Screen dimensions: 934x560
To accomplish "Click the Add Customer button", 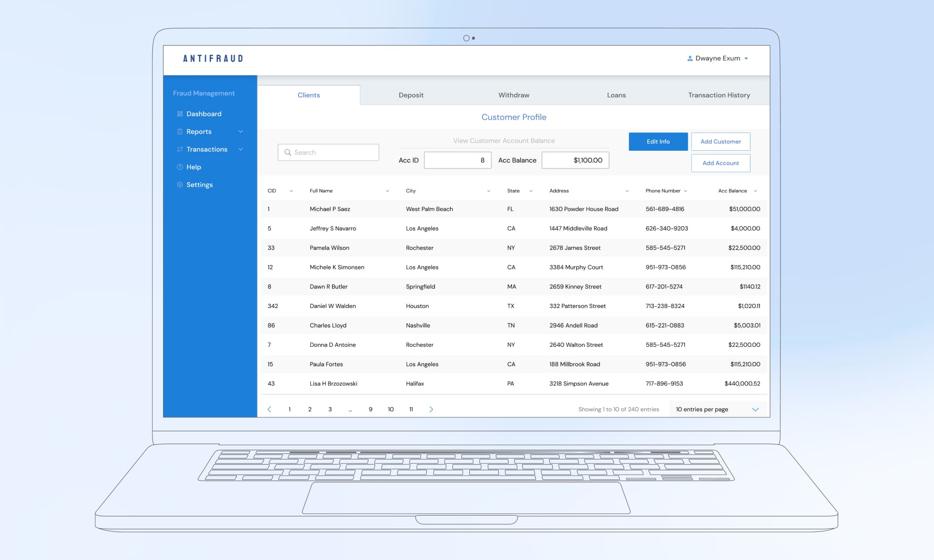I will 721,141.
